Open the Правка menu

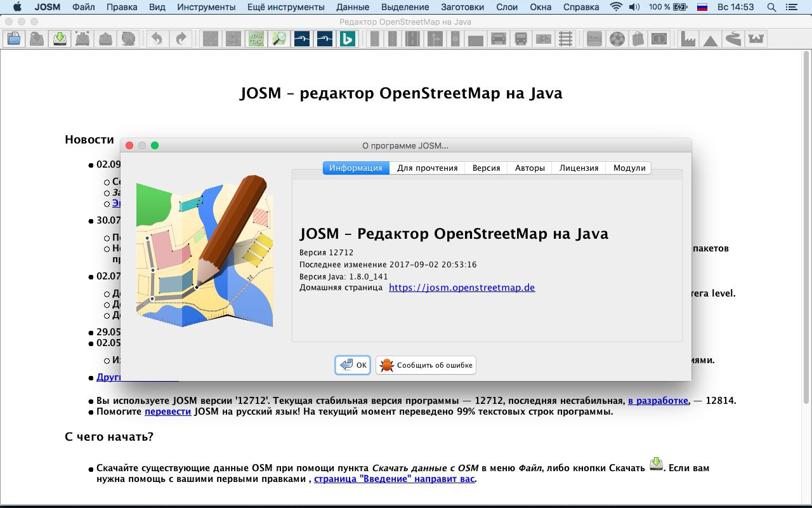click(121, 8)
